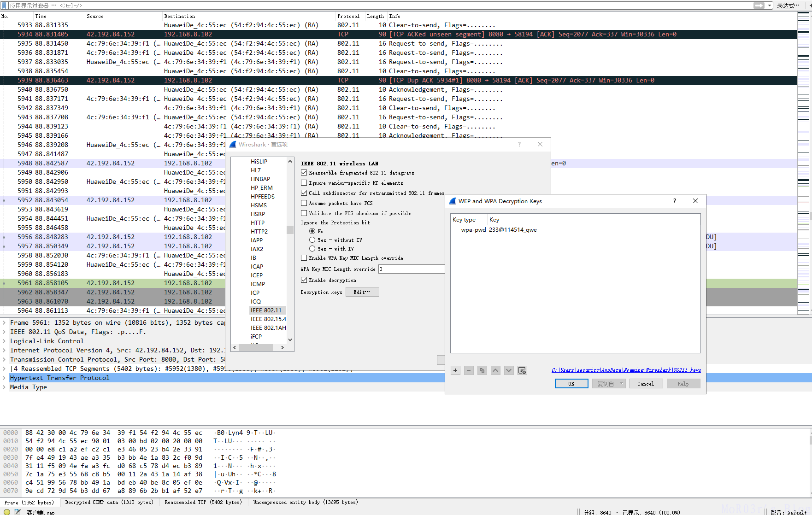Image resolution: width=812 pixels, height=515 pixels.
Task: Select the wpa-pwd key entry row
Action: [575, 230]
